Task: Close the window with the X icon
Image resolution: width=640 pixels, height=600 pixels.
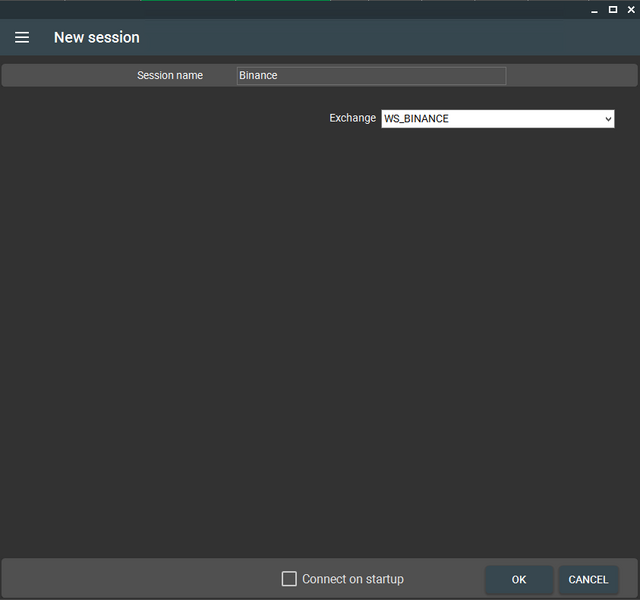Action: pyautogui.click(x=630, y=9)
